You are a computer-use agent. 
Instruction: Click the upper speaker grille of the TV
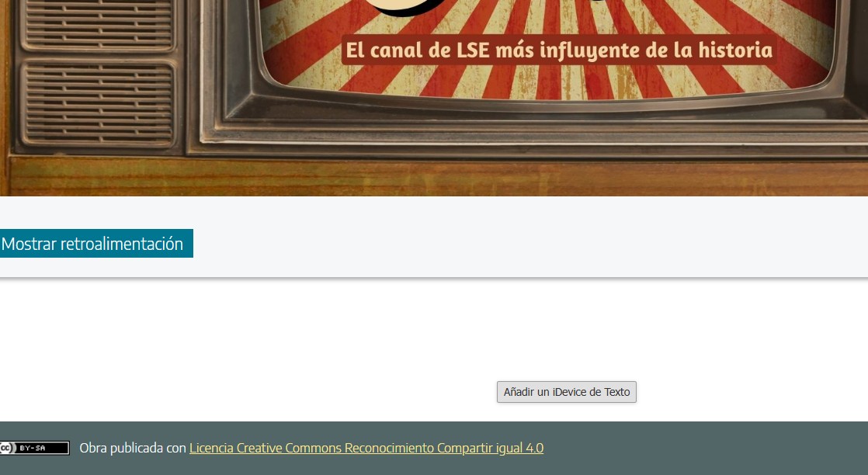[x=96, y=23]
